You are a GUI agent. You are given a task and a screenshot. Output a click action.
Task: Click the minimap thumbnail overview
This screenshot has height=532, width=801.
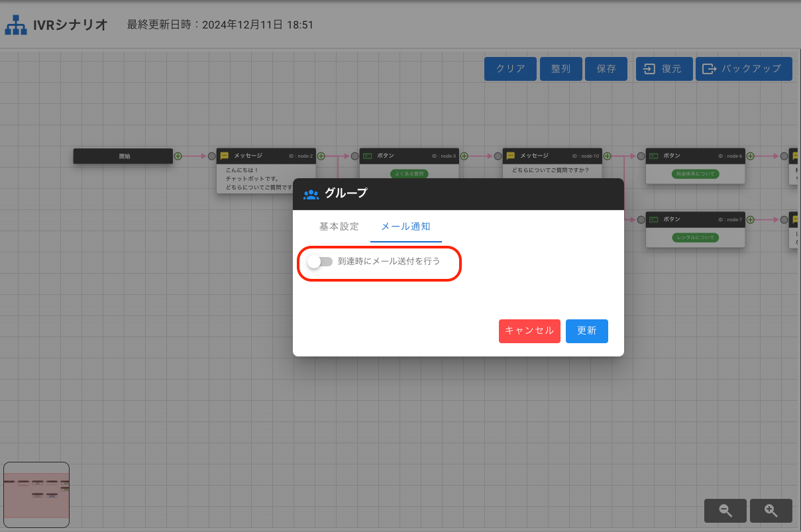pyautogui.click(x=36, y=494)
